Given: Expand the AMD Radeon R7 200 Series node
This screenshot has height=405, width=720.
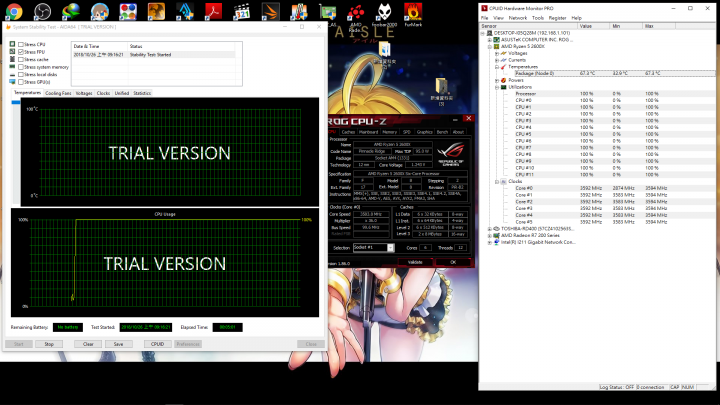Looking at the screenshot, I should 489,236.
